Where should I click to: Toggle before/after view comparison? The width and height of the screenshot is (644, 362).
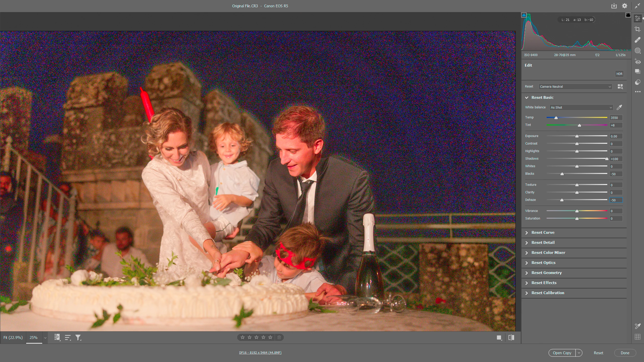[x=511, y=337]
